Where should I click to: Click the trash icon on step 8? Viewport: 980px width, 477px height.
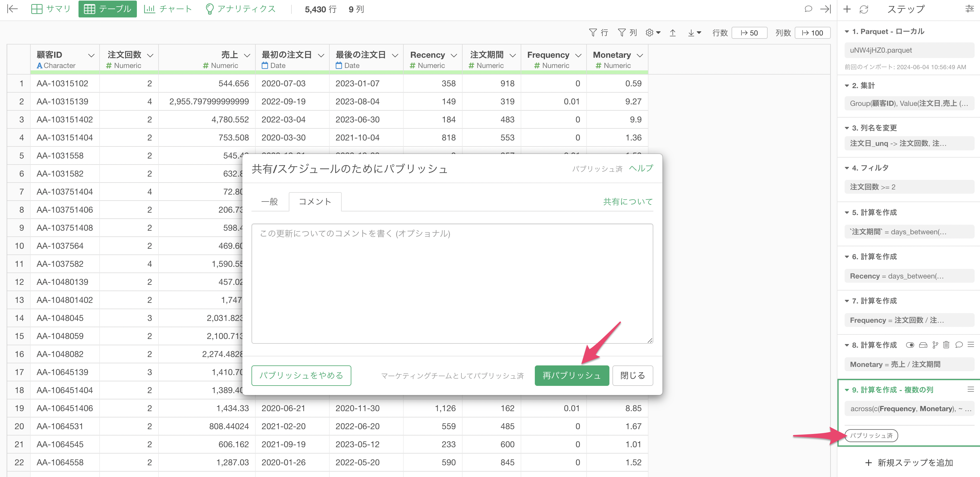coord(946,345)
